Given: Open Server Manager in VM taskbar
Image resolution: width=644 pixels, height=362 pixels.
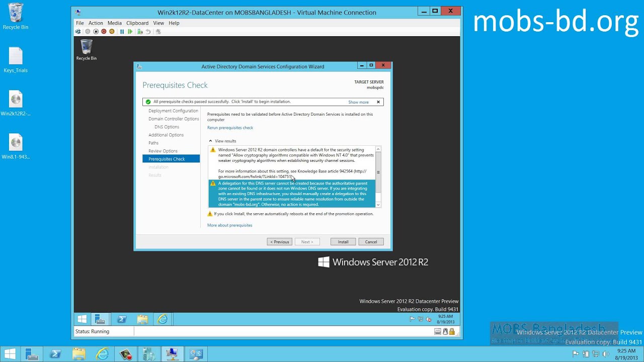Looking at the screenshot, I should click(100, 319).
